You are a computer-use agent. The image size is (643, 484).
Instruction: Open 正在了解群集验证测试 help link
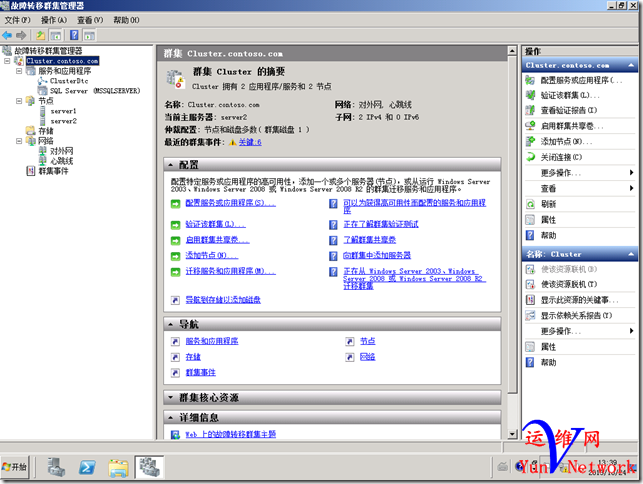pos(381,224)
